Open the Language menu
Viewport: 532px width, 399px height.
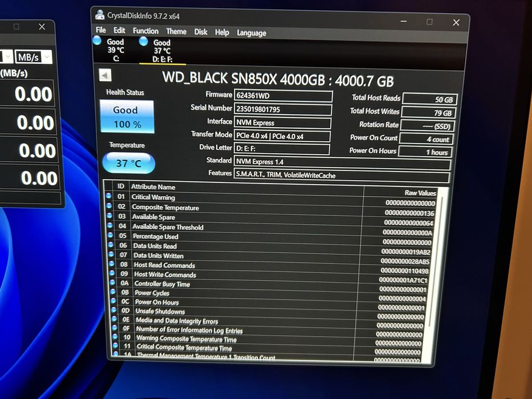[x=251, y=33]
